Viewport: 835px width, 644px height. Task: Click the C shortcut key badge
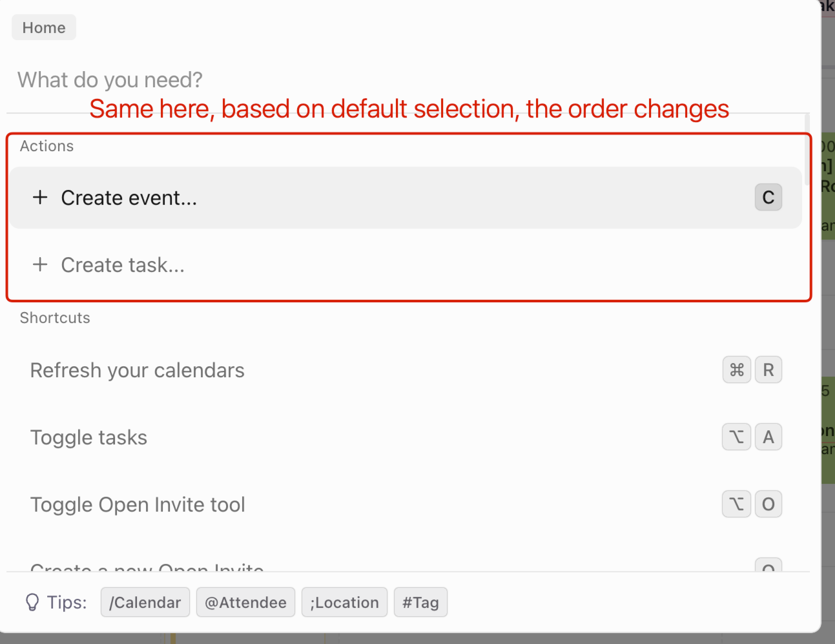pos(768,198)
